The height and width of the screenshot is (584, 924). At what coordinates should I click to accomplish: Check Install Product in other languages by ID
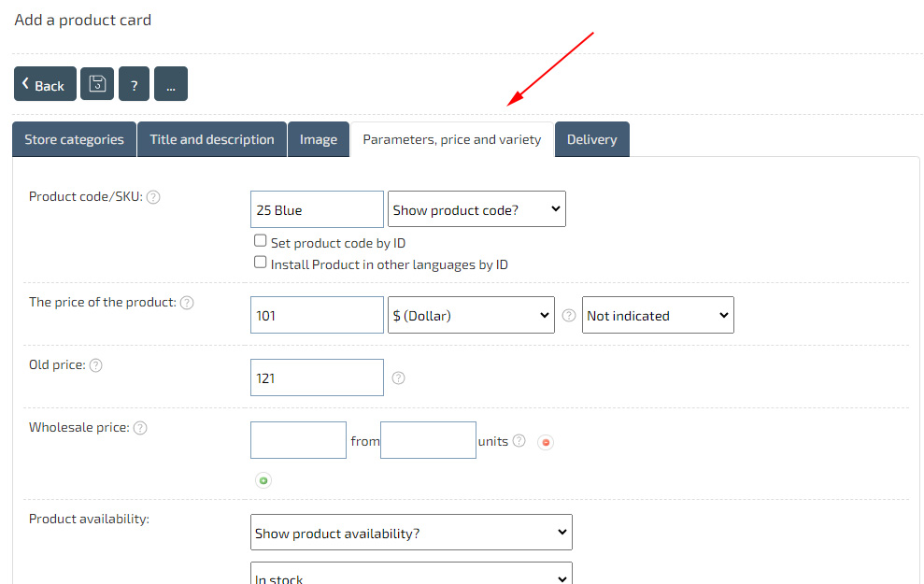[x=261, y=263]
